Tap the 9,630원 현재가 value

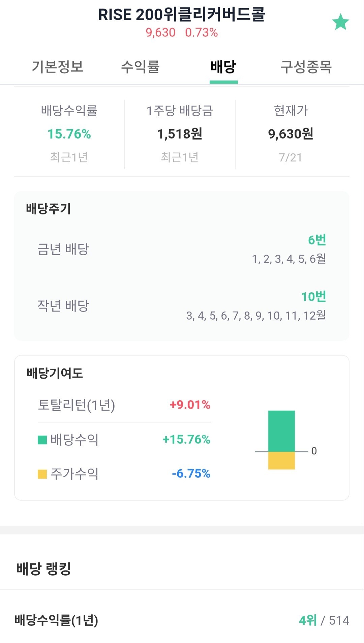tap(291, 134)
